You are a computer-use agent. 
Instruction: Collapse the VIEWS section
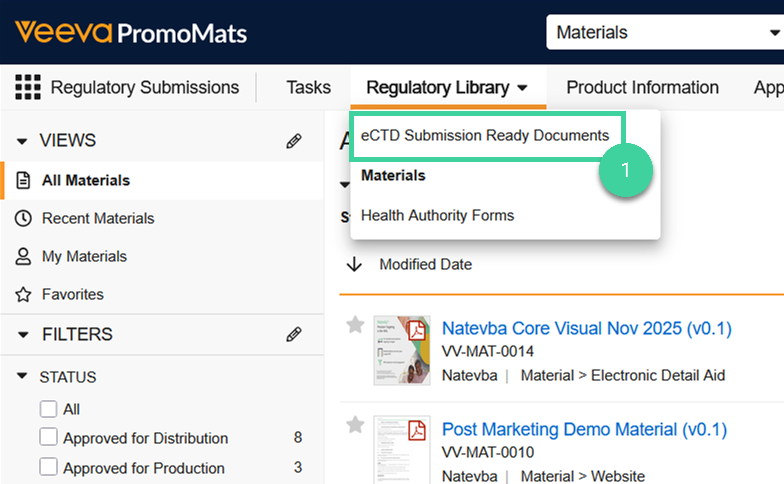[22, 141]
